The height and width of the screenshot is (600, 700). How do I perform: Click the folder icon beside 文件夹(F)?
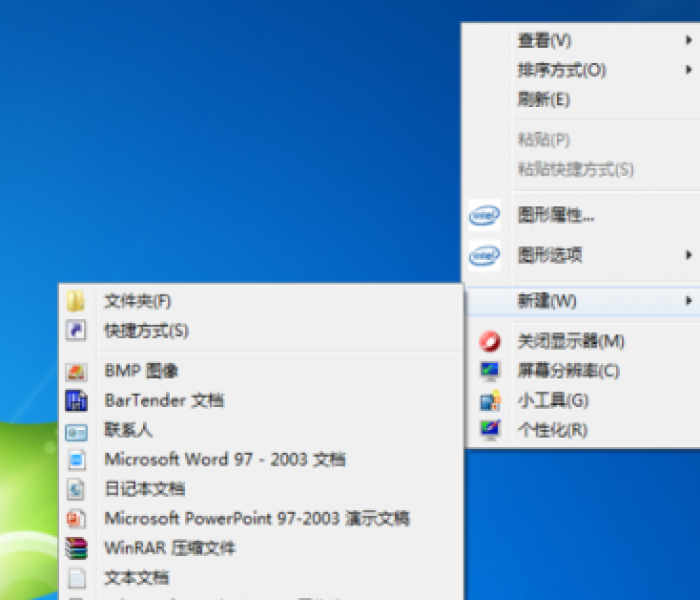[76, 301]
